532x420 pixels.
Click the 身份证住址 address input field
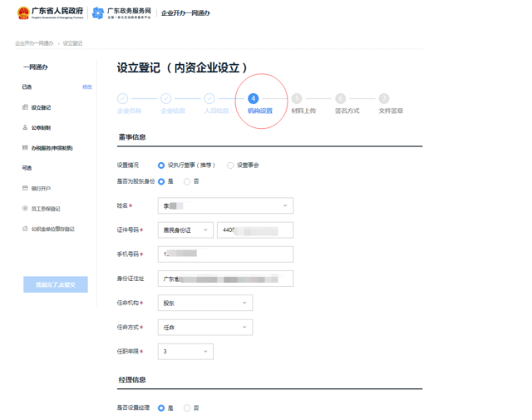click(225, 279)
